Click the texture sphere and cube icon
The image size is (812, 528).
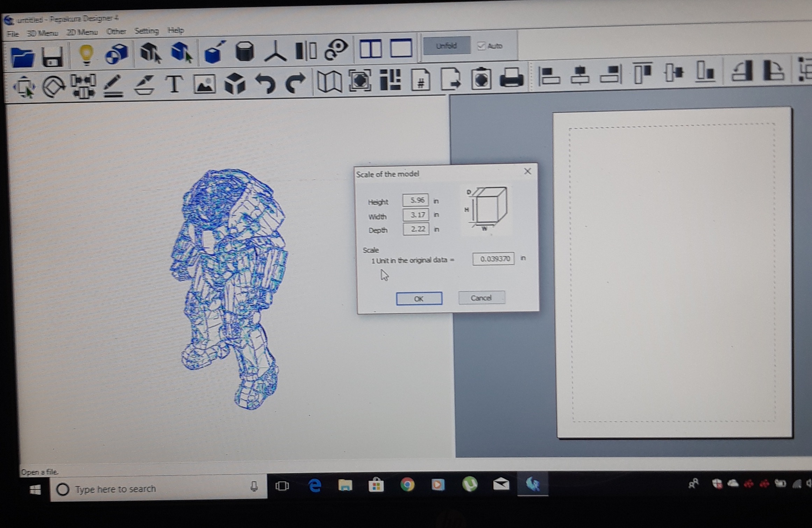coord(116,54)
